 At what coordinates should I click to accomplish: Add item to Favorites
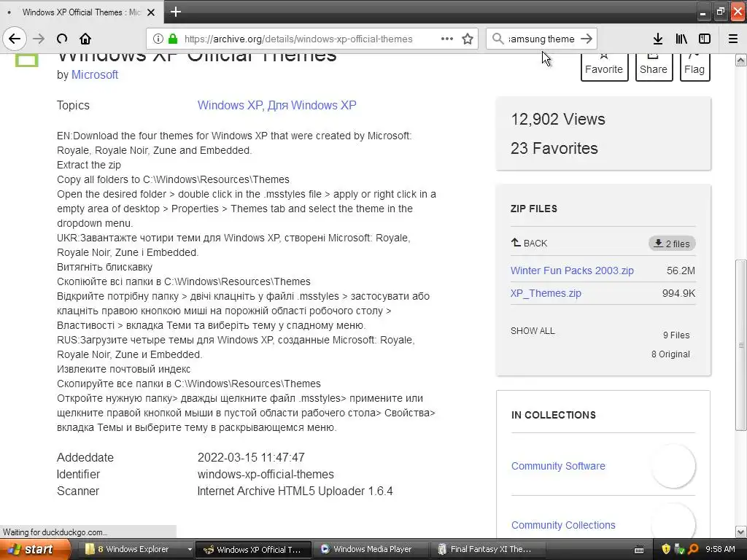(604, 66)
